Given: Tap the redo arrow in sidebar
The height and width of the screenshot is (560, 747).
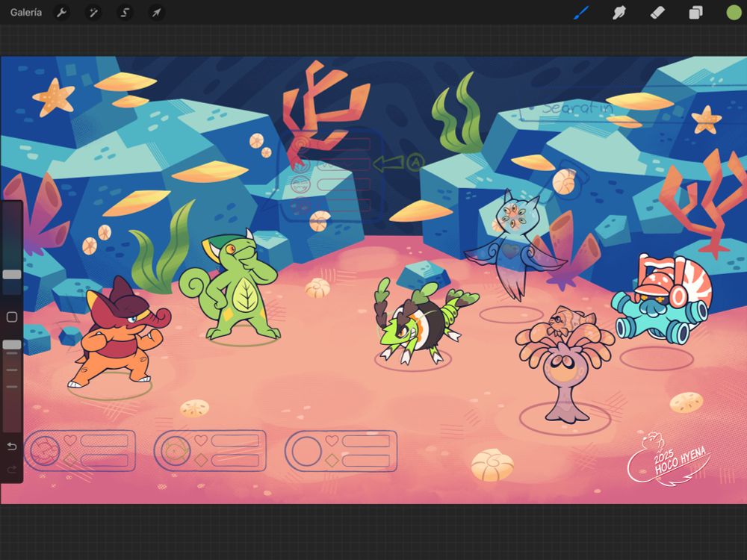Looking at the screenshot, I should coord(12,470).
